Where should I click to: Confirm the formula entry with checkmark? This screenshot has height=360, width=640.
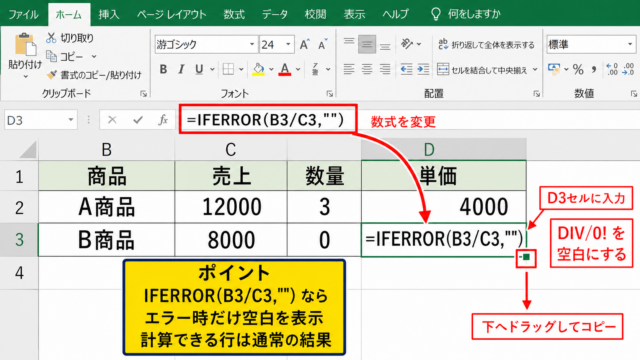[x=138, y=120]
